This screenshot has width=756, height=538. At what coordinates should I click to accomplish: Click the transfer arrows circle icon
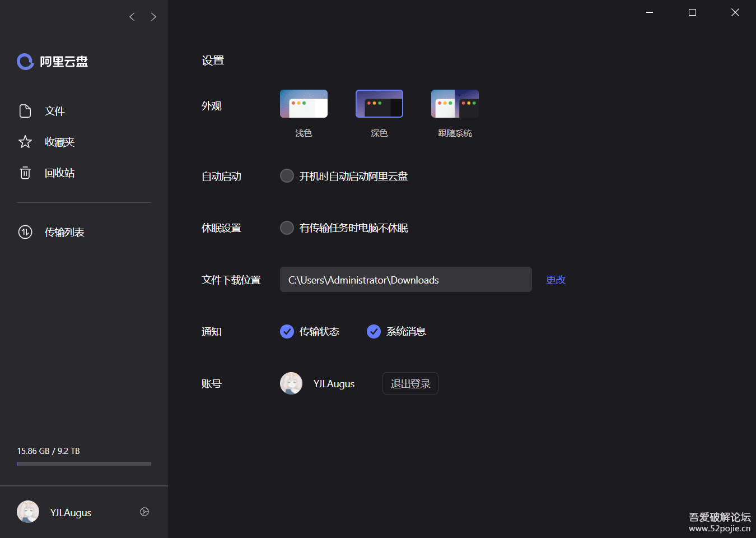coord(25,232)
